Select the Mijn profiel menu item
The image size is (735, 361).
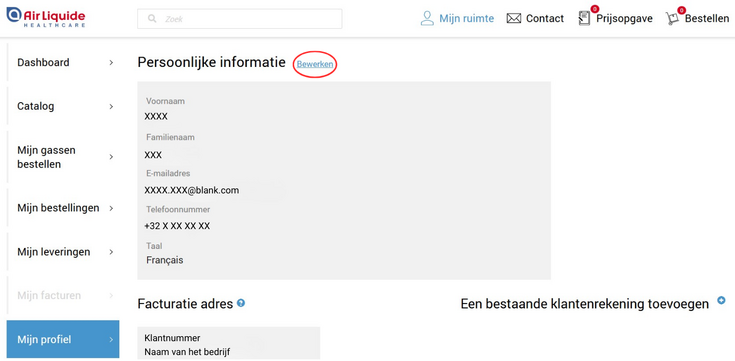[x=63, y=339]
